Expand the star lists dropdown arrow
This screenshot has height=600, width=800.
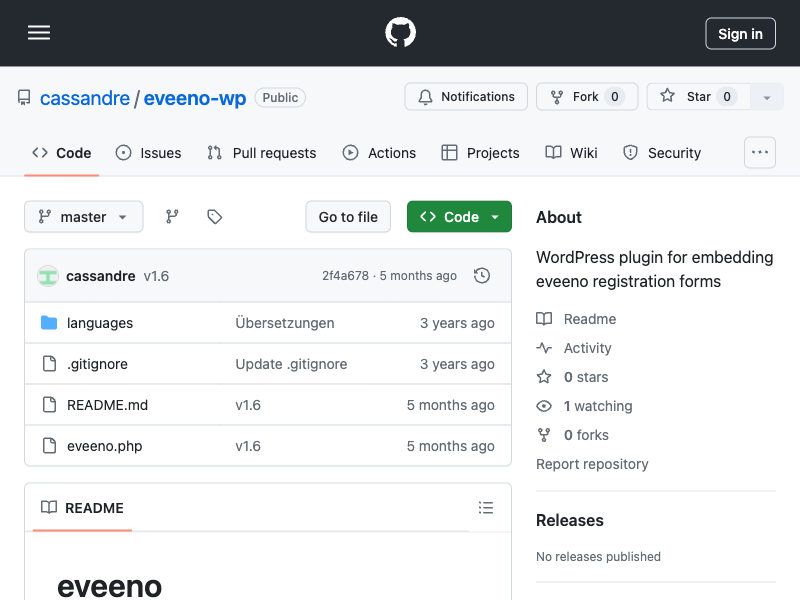click(766, 97)
